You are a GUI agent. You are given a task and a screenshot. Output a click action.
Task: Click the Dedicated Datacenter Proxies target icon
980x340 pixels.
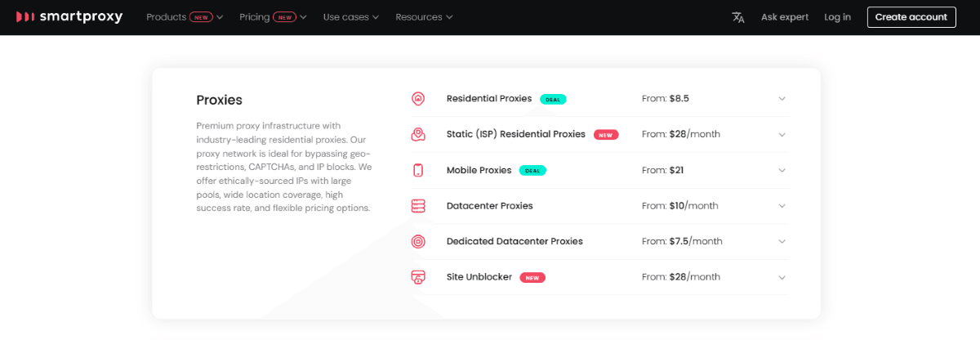[418, 241]
